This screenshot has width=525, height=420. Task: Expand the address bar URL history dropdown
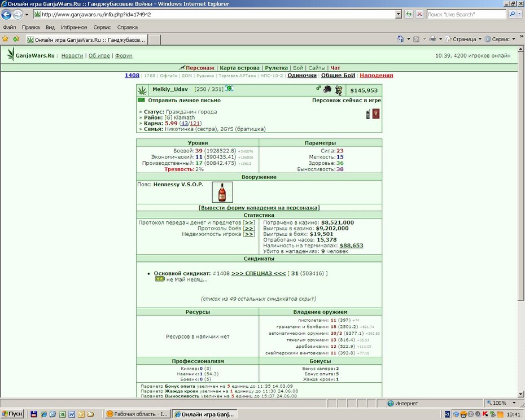tap(398, 15)
